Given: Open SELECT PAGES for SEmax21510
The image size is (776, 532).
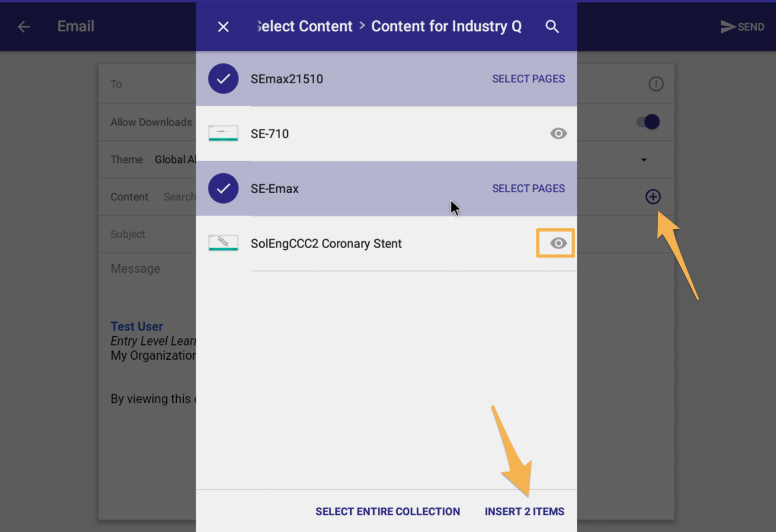Looking at the screenshot, I should [528, 79].
